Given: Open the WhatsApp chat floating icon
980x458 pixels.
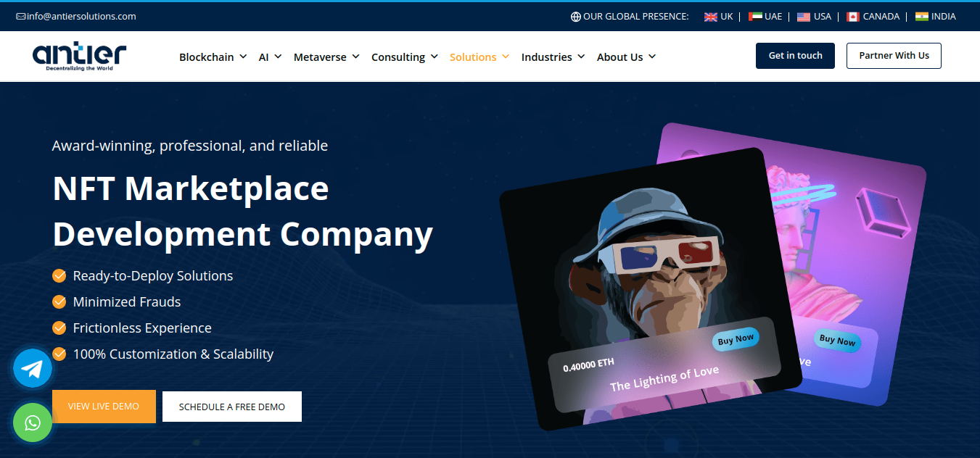Looking at the screenshot, I should coord(33,422).
